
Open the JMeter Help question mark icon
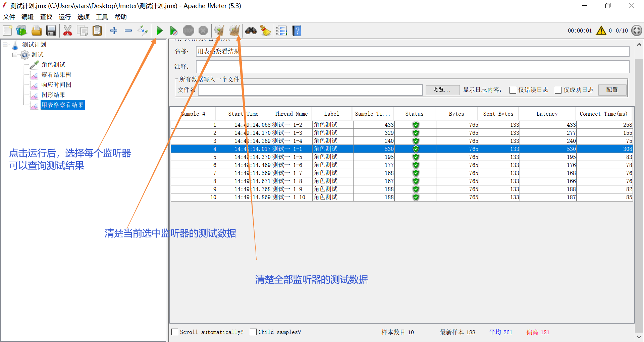pyautogui.click(x=297, y=31)
